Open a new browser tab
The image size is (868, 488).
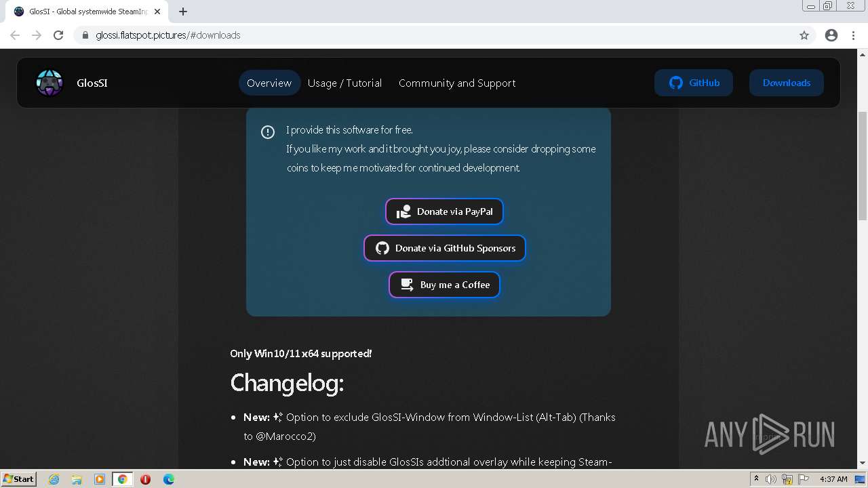(183, 12)
